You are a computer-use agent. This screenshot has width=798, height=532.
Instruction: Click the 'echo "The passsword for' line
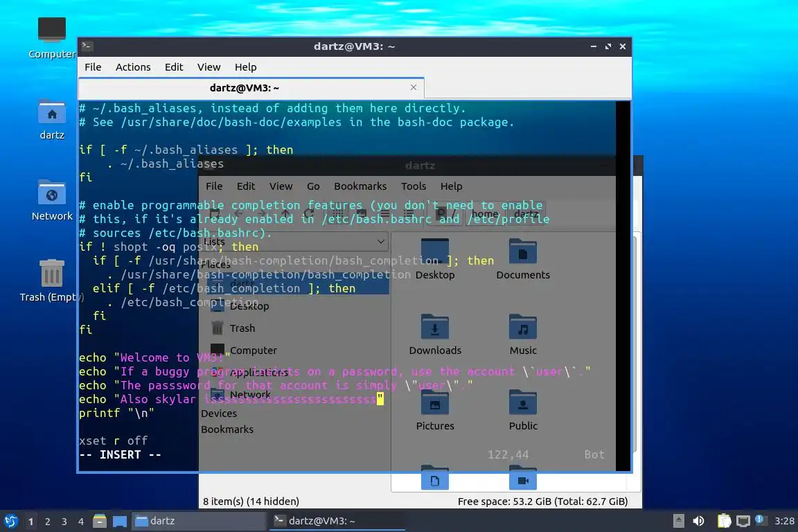click(276, 385)
